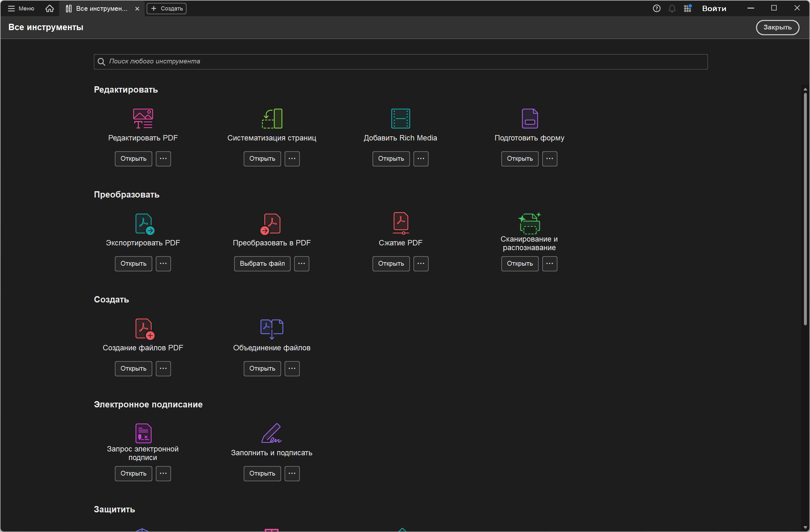This screenshot has width=810, height=532.
Task: Click the Combine files icon
Action: click(x=272, y=328)
